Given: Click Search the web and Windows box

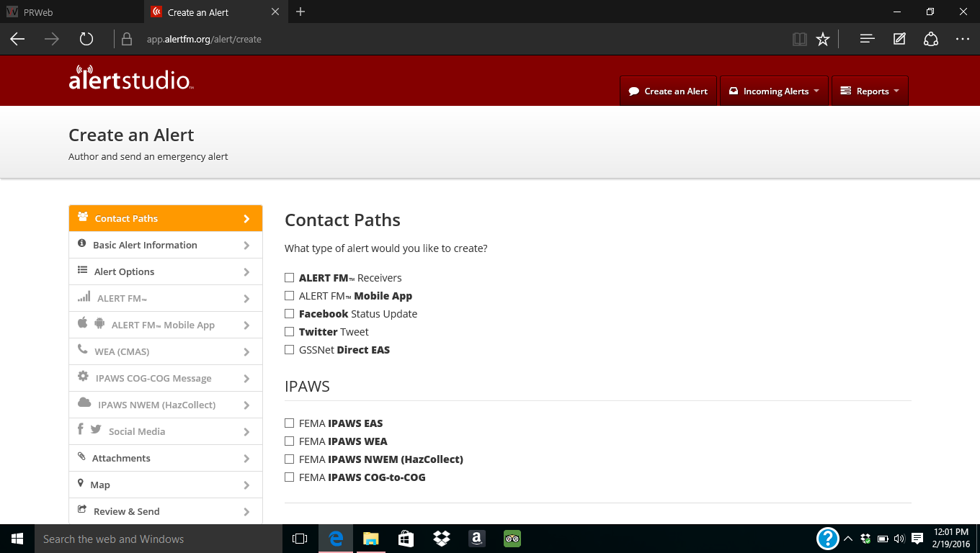Looking at the screenshot, I should pos(159,539).
